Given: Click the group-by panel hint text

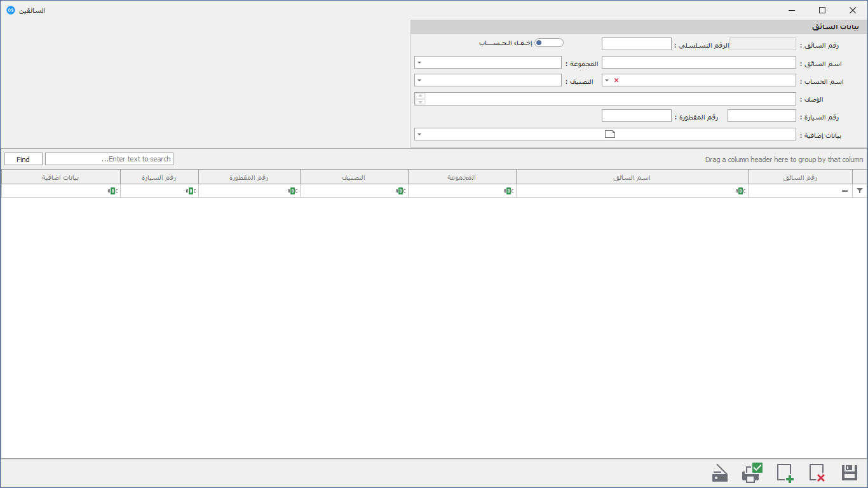Looking at the screenshot, I should coord(784,159).
